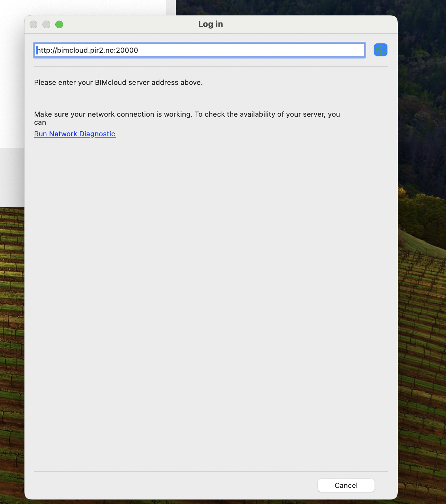This screenshot has height=504, width=446.
Task: Place cursor after port number 20000
Action: [139, 50]
